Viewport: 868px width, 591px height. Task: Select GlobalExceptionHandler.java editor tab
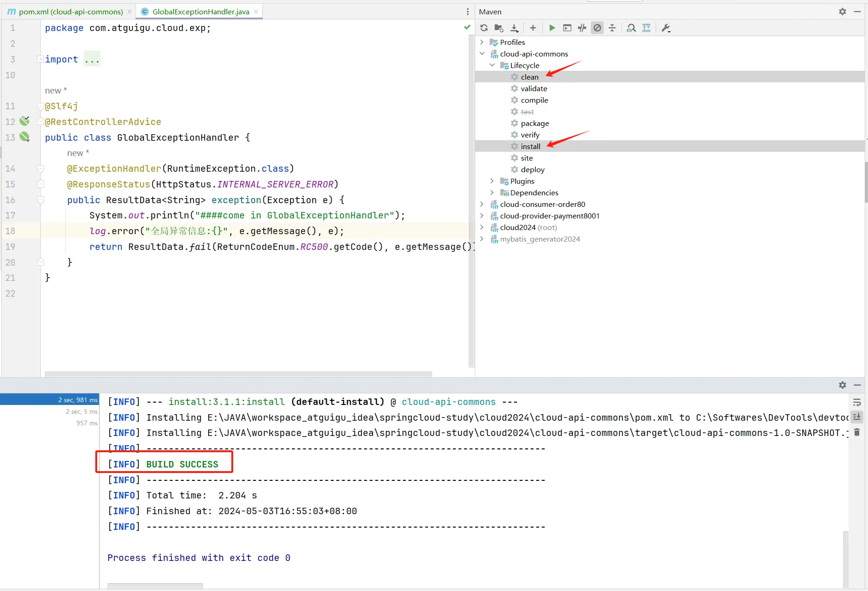click(200, 12)
